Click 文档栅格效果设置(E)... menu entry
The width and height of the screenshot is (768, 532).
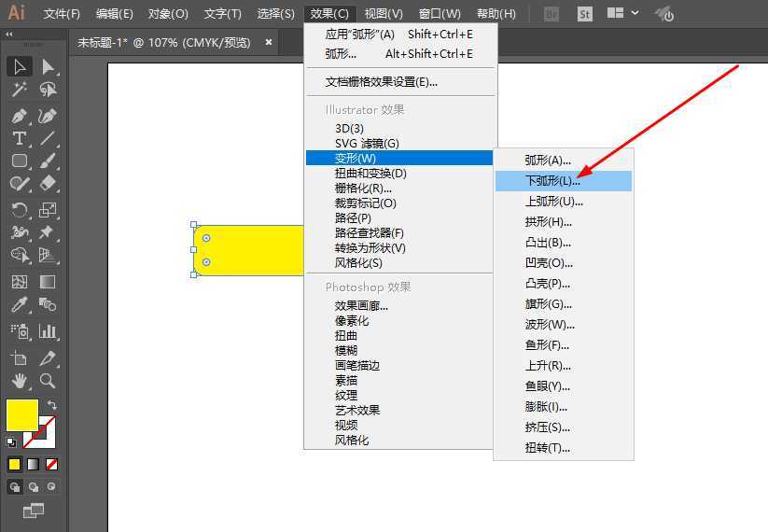coord(399,82)
